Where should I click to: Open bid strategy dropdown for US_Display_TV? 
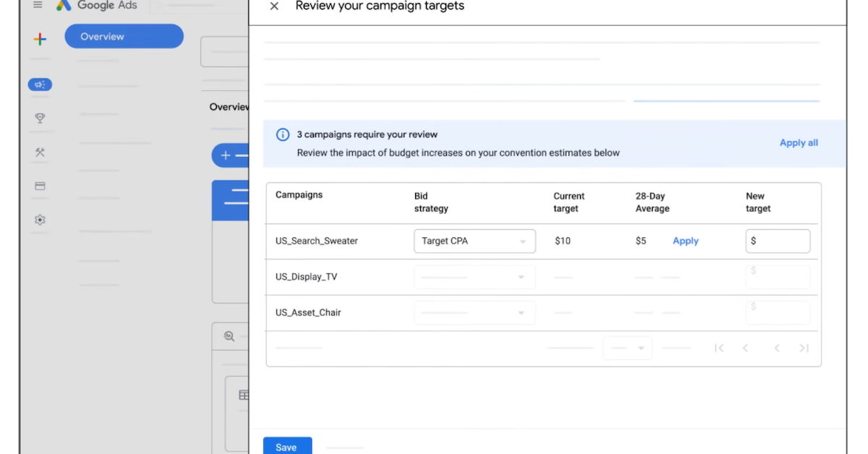(475, 277)
